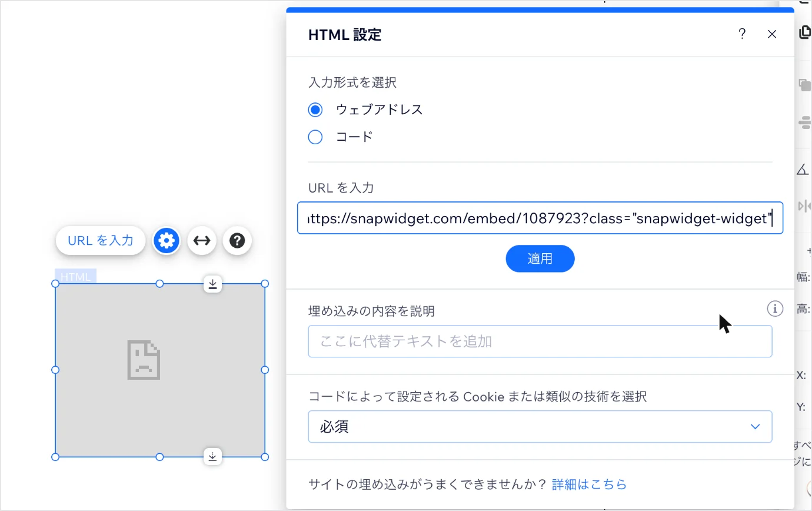Click the ここに代替テキストを追加 text field
Screen dimensions: 812x511
540,341
